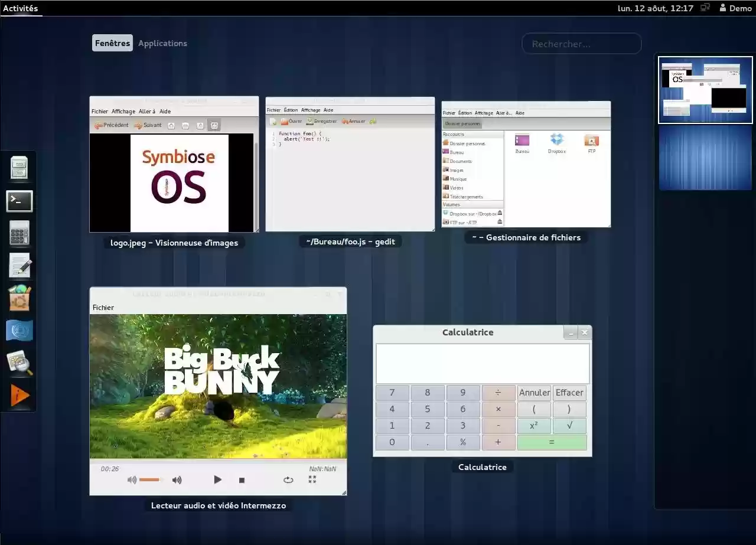Open the screenshot search tool from the dock
This screenshot has height=545, width=756.
pyautogui.click(x=19, y=363)
